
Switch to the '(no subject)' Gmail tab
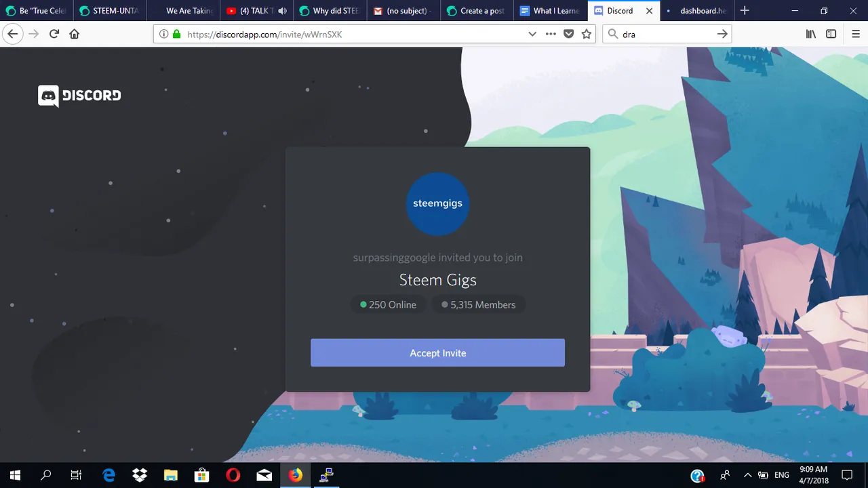tap(403, 11)
